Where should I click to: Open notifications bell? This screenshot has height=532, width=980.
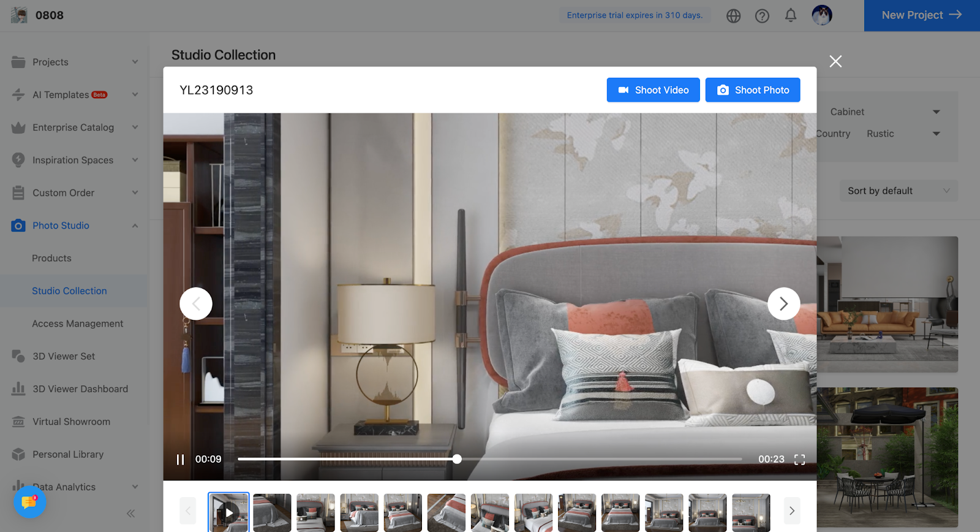pyautogui.click(x=791, y=15)
